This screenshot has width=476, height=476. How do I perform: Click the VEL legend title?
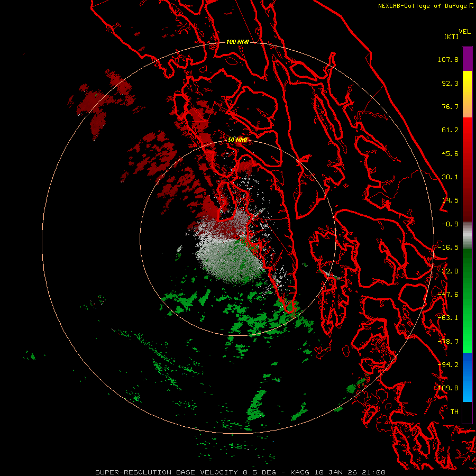(x=464, y=32)
